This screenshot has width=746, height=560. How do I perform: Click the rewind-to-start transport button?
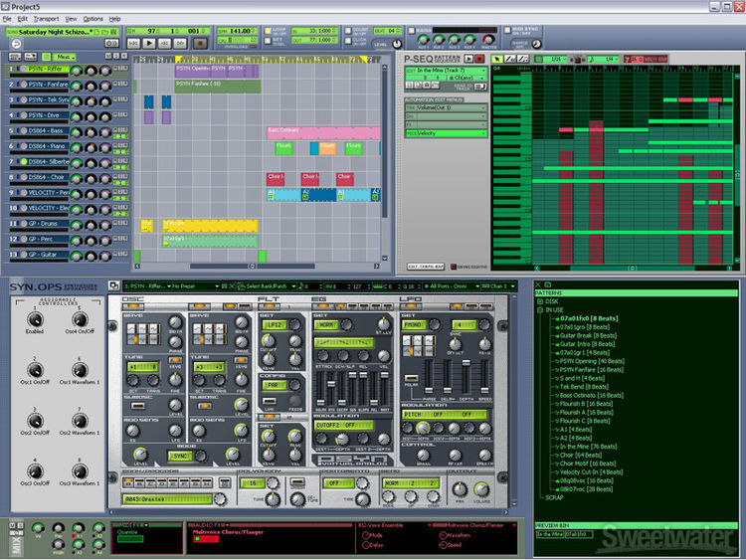coord(134,43)
